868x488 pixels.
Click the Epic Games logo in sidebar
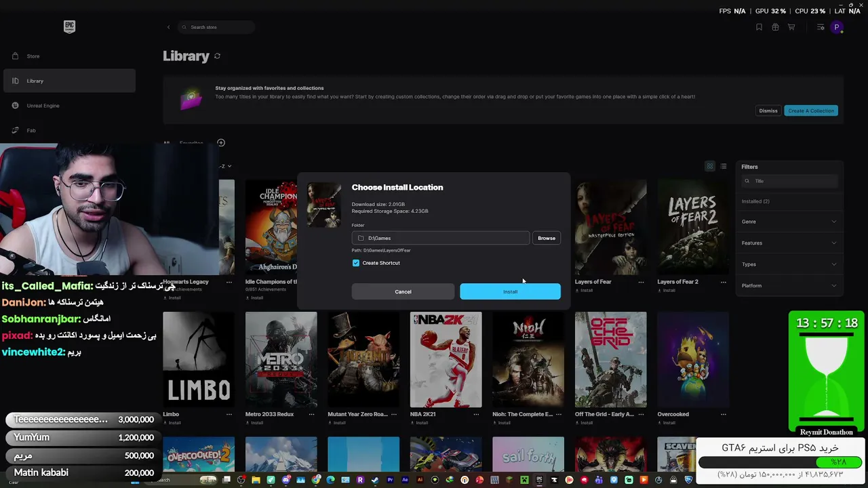69,26
